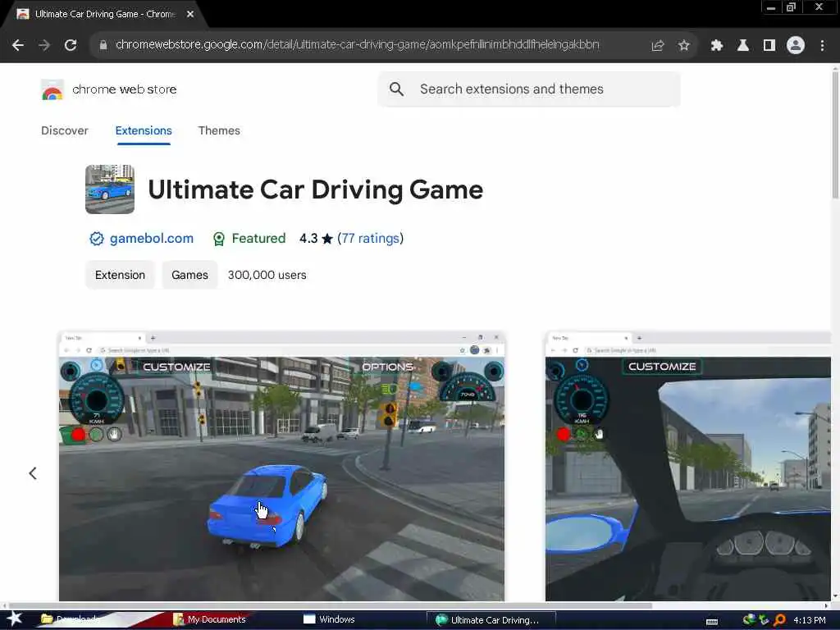The image size is (840, 630).
Task: Click the Games category chip
Action: point(189,275)
